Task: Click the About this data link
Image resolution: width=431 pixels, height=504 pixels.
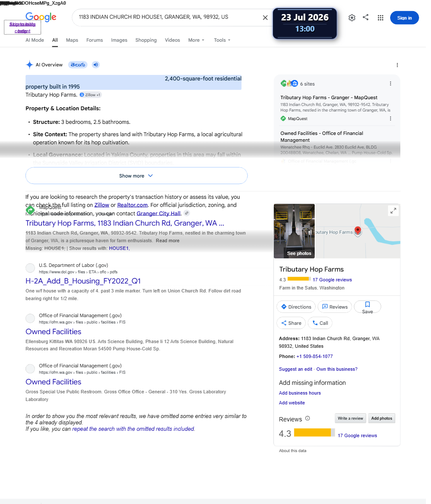Action: click(293, 451)
